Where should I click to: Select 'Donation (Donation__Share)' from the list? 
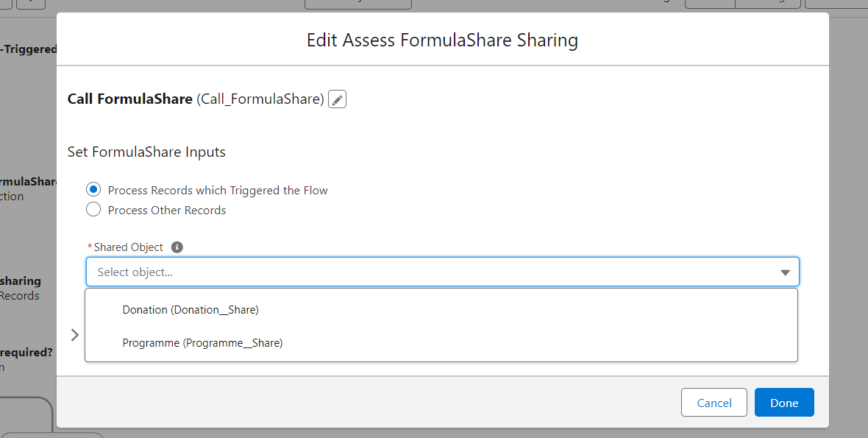[191, 309]
